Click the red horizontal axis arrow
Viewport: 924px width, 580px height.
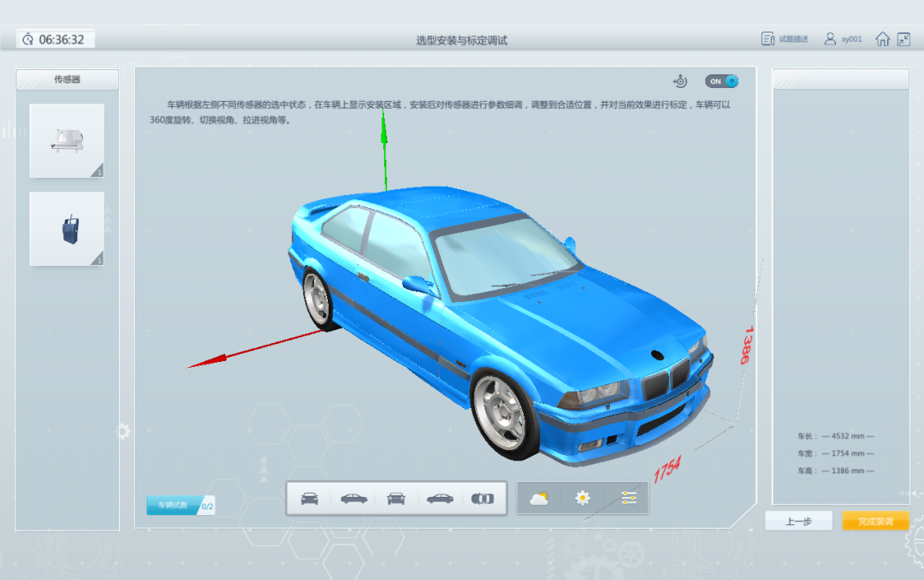pyautogui.click(x=253, y=350)
